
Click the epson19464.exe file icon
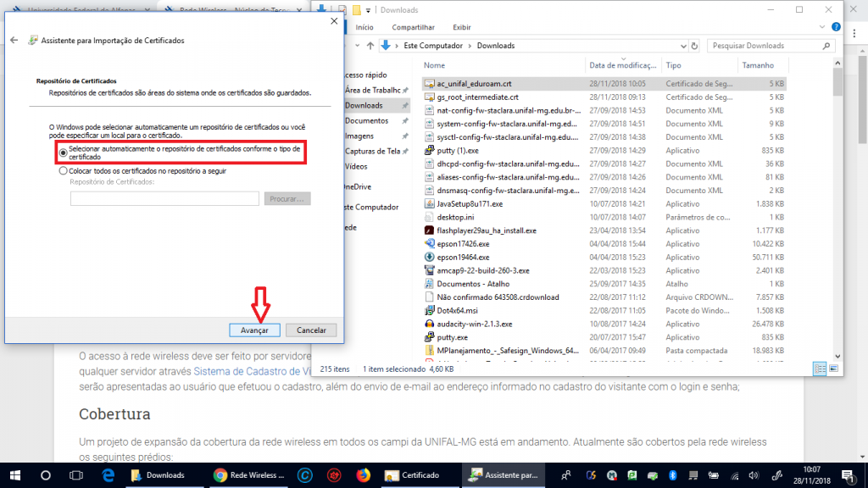coord(429,258)
